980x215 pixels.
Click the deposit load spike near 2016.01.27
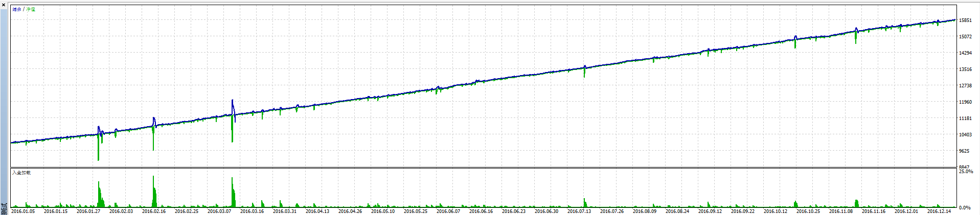click(99, 195)
